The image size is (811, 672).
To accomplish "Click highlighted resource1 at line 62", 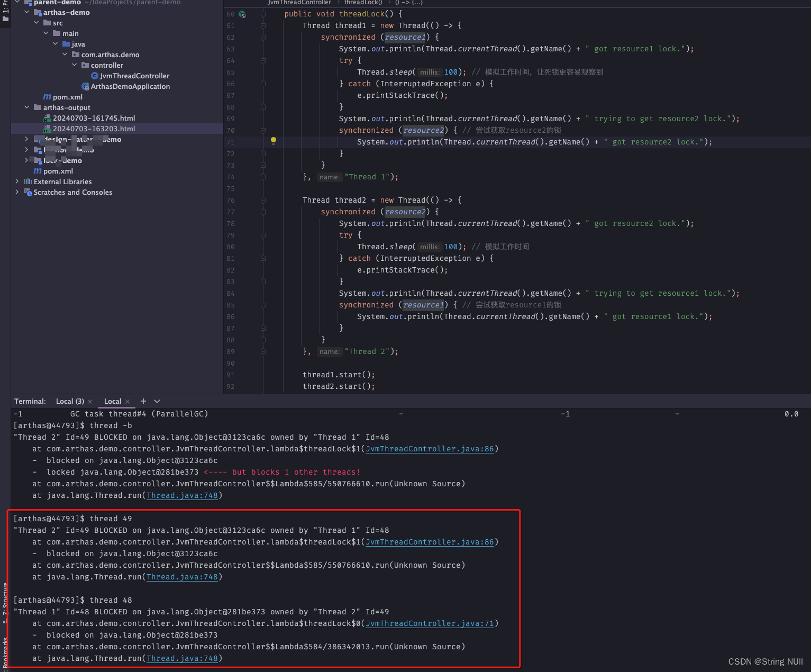I will click(405, 37).
